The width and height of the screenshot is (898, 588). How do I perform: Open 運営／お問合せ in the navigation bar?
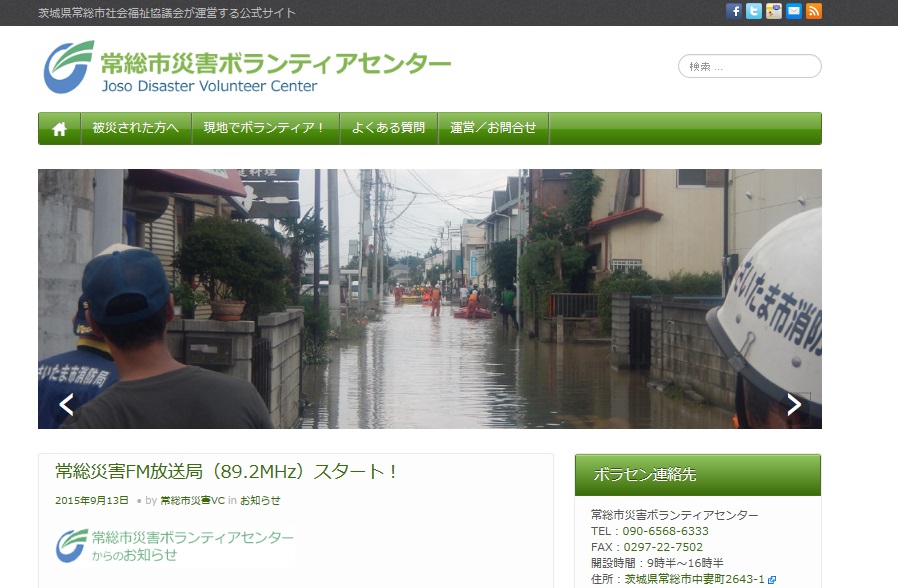(493, 128)
